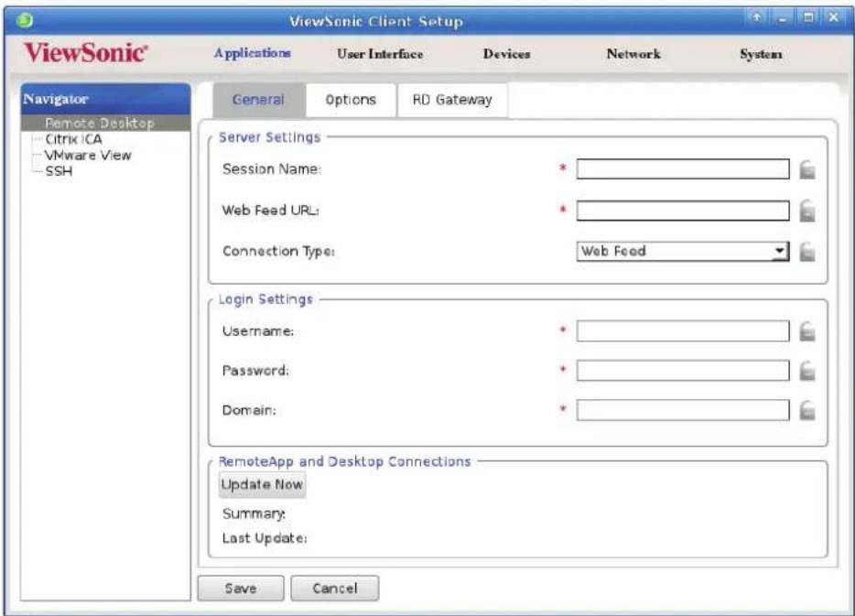Open the Applications menu
The image size is (855, 616).
point(252,53)
